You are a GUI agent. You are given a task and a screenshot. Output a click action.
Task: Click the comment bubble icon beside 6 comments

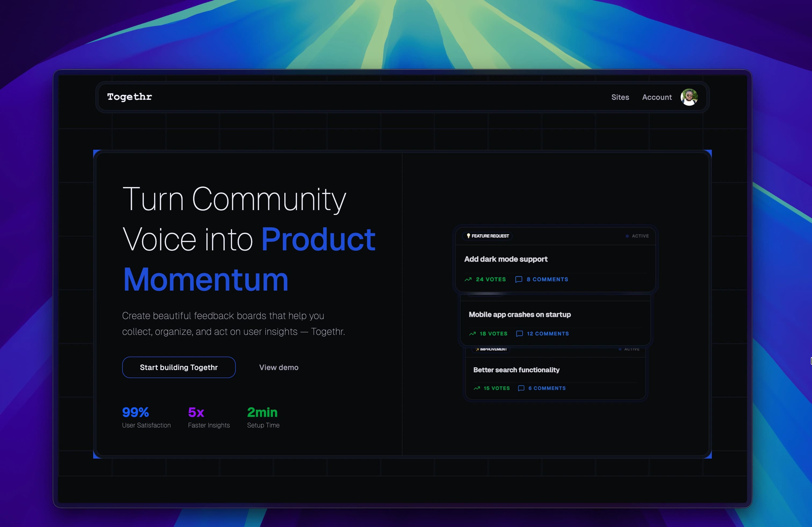pos(521,388)
